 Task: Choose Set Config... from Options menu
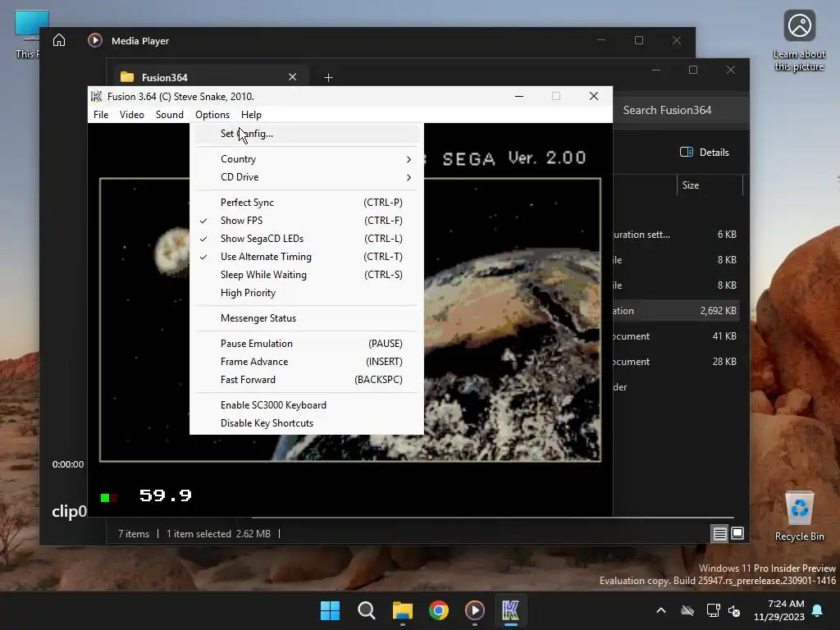click(x=307, y=134)
